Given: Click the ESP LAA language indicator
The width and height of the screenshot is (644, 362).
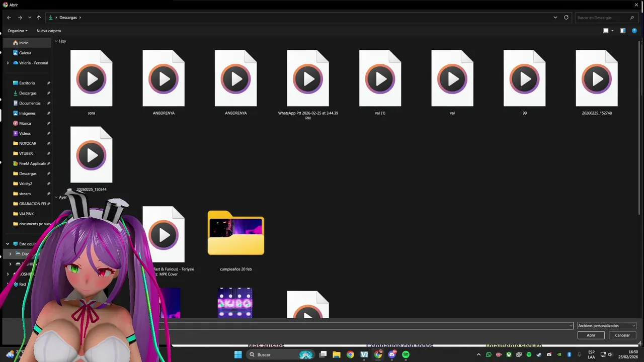Looking at the screenshot, I should [591, 354].
